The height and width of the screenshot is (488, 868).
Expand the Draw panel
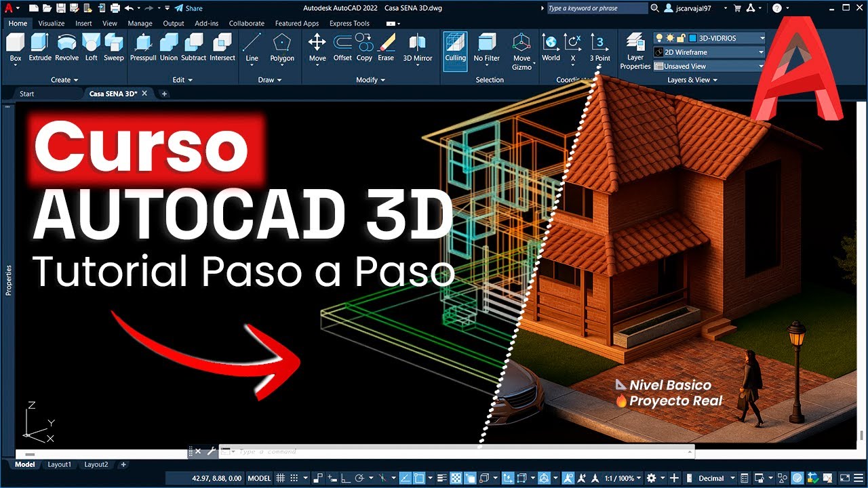click(x=270, y=80)
